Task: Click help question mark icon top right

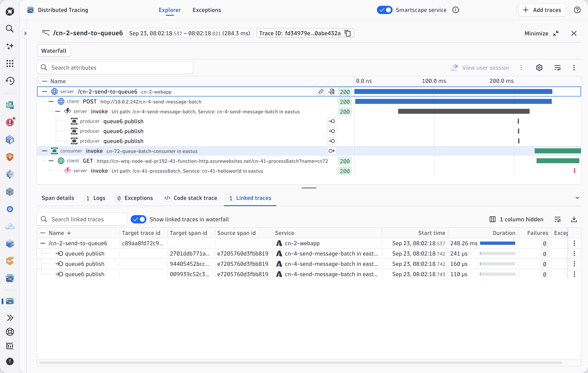Action: tap(577, 10)
